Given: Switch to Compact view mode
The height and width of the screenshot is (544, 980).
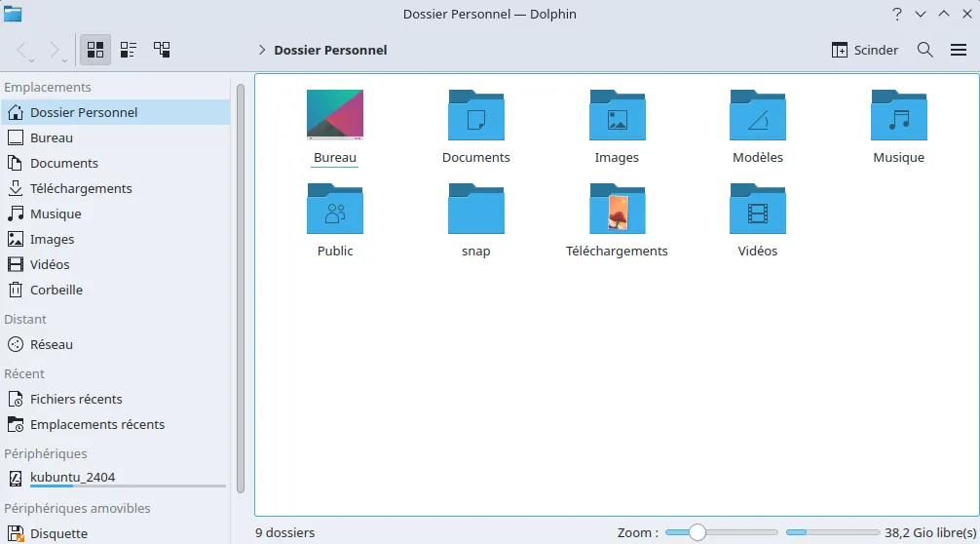Looking at the screenshot, I should tap(129, 50).
